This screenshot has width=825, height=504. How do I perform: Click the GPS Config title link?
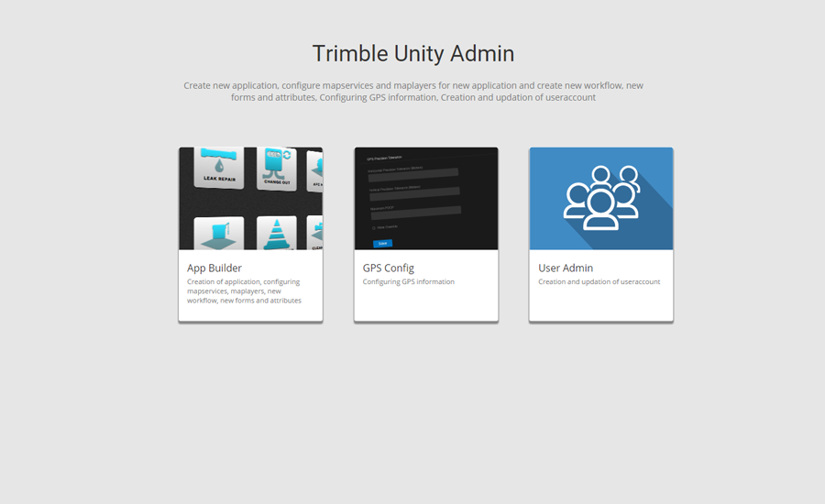click(389, 268)
